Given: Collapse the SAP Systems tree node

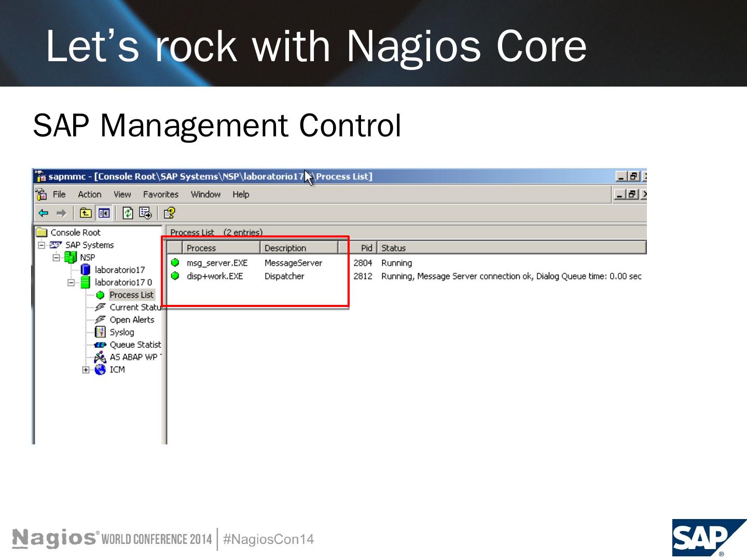Looking at the screenshot, I should coord(41,245).
